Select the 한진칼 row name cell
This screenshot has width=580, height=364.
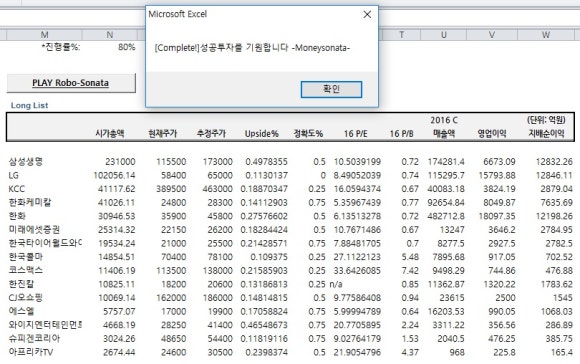pyautogui.click(x=21, y=284)
